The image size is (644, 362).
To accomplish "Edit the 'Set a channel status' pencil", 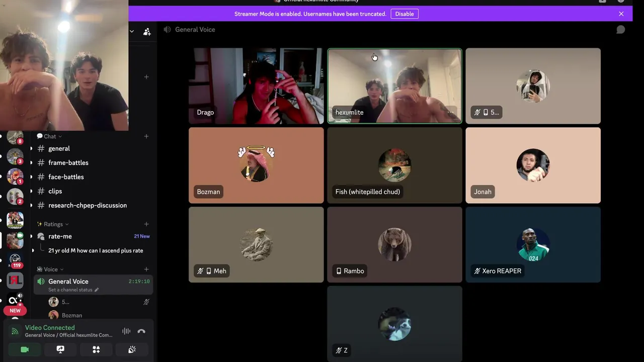I will click(97, 290).
